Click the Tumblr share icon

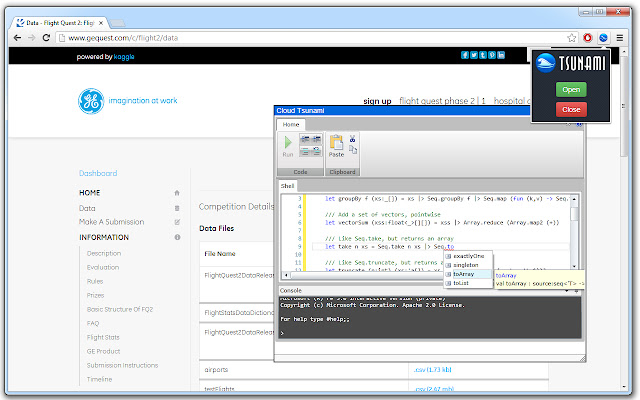click(483, 55)
